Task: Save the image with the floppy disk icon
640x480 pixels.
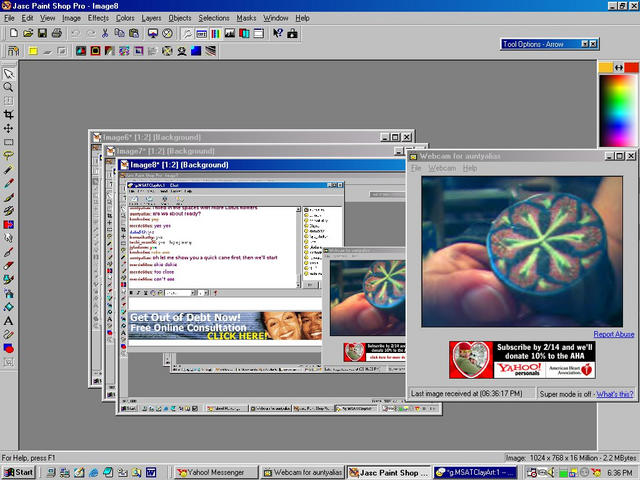Action: point(42,33)
